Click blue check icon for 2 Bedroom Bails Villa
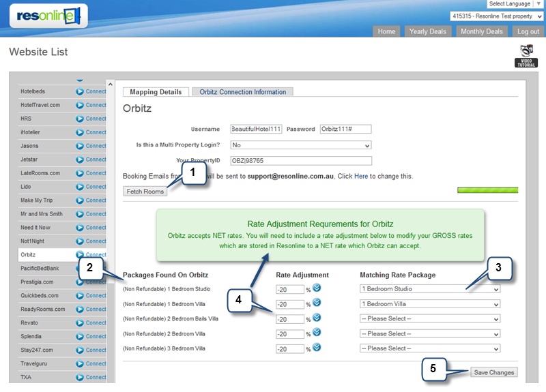Screen dimensions: 546x392 coord(317,318)
